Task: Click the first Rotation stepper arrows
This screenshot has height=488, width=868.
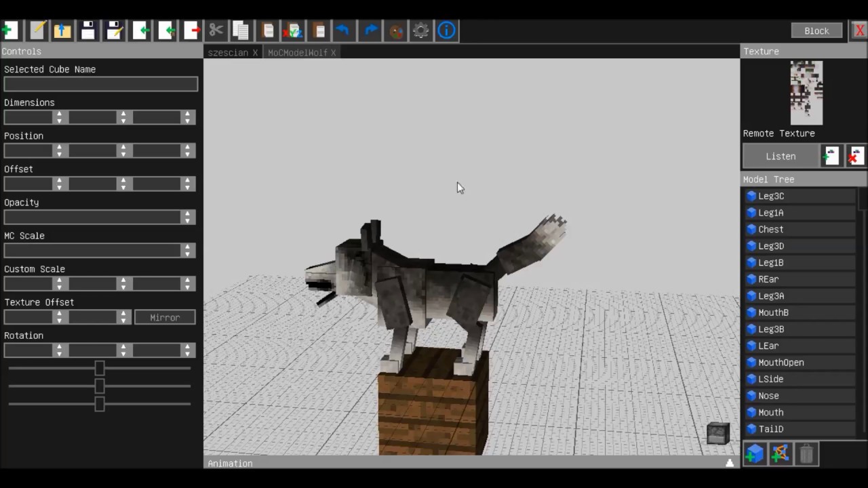Action: point(60,350)
